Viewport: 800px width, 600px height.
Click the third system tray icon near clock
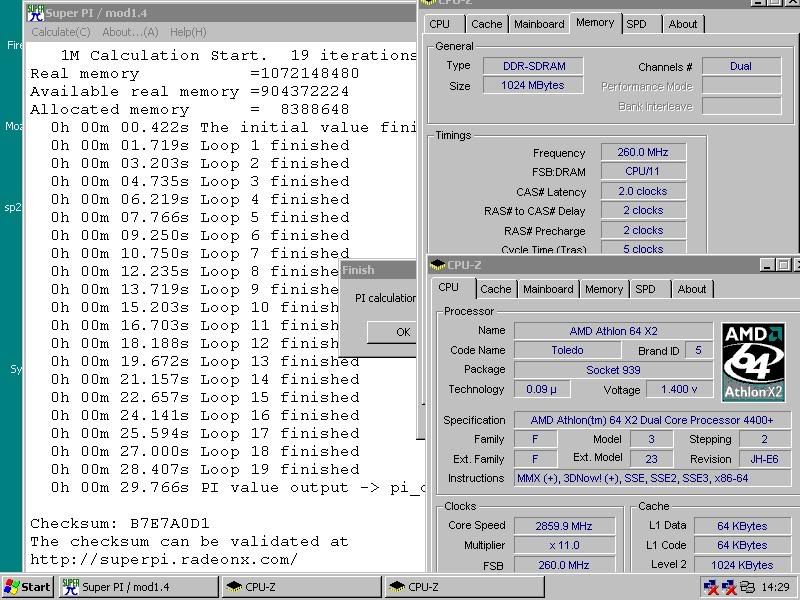coord(747,587)
